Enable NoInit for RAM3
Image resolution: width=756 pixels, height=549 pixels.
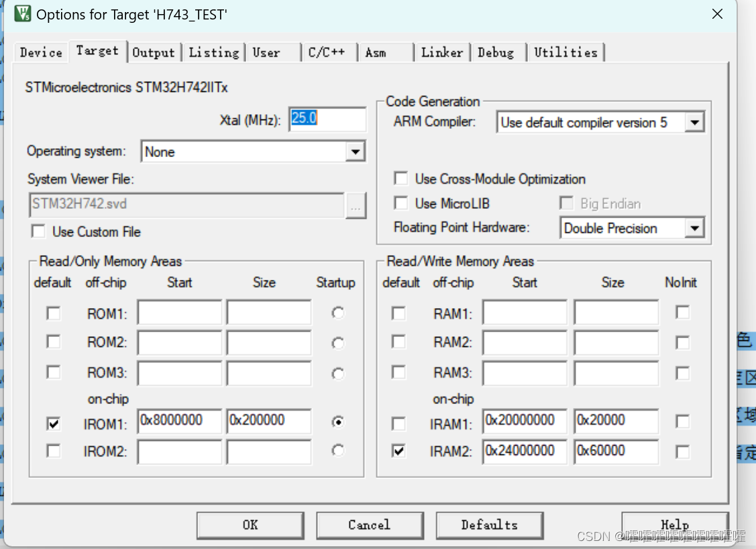pyautogui.click(x=682, y=373)
